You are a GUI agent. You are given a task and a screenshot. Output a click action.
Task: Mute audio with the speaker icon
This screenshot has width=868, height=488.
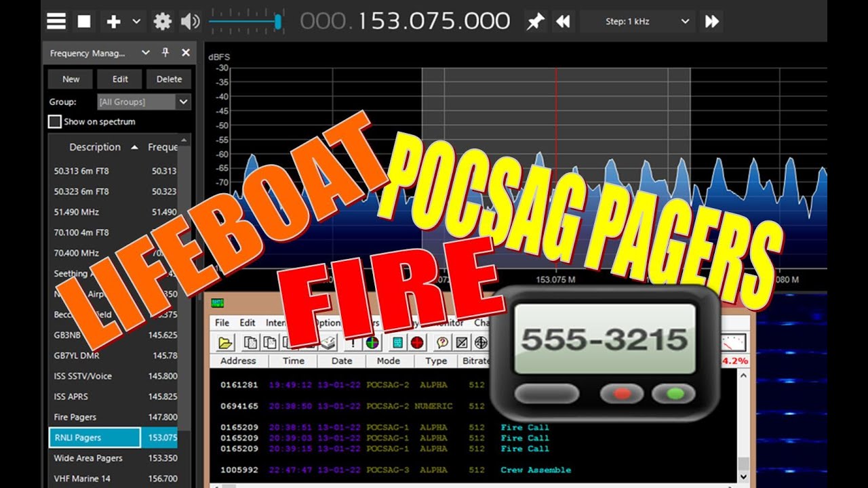pos(191,21)
